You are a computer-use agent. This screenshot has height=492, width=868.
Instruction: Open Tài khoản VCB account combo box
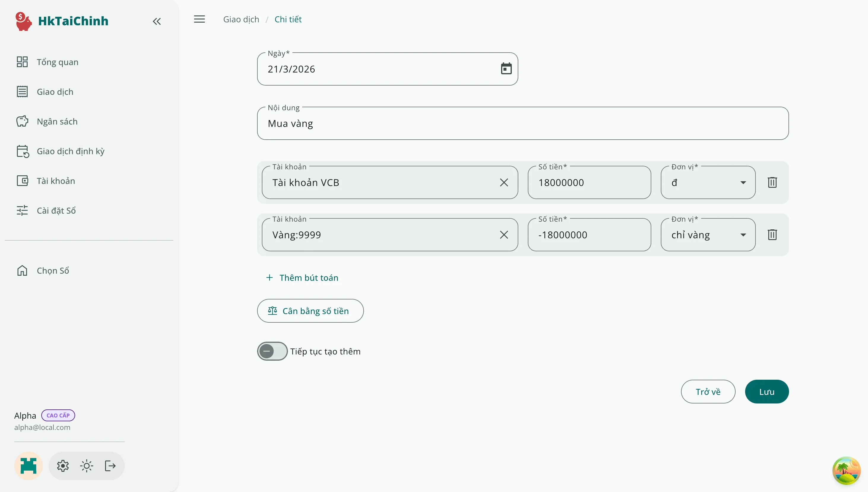click(378, 182)
